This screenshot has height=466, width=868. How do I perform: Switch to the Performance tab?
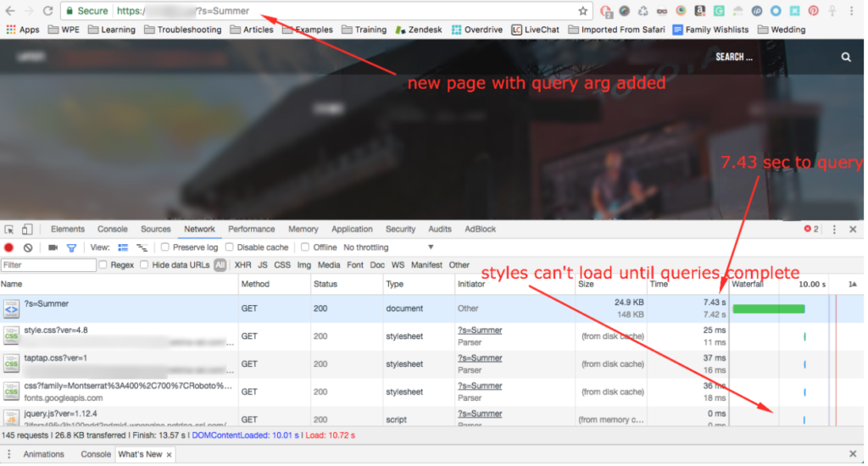pos(251,229)
